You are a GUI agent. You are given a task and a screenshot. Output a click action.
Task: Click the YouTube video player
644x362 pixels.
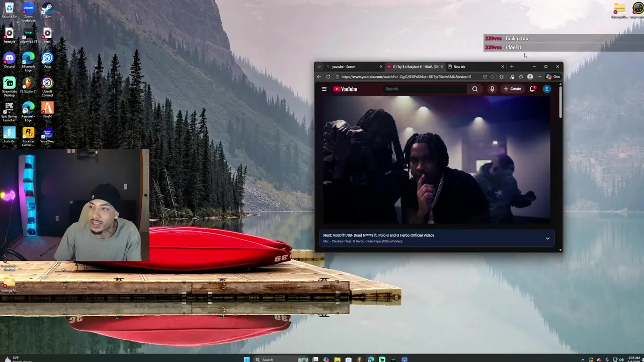click(x=436, y=160)
